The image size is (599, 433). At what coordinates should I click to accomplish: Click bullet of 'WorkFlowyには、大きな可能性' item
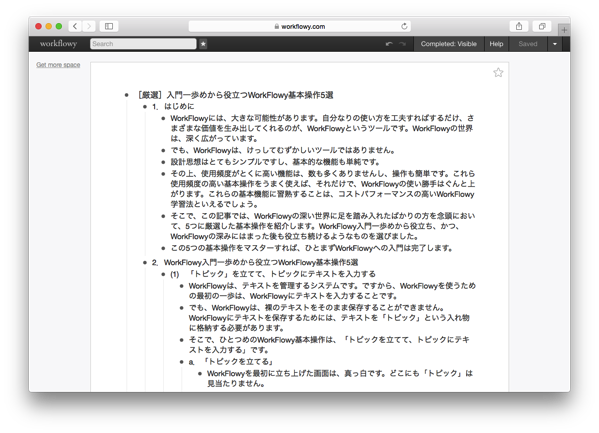[x=163, y=118]
